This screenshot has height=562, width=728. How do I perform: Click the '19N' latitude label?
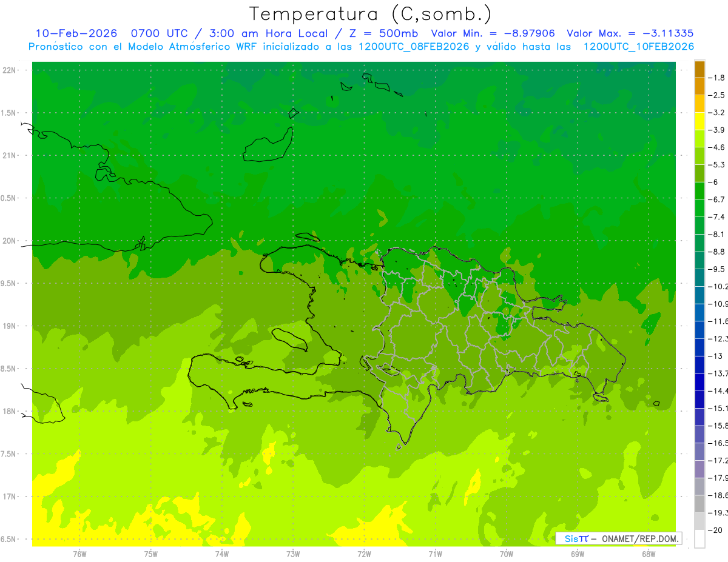pos(10,326)
